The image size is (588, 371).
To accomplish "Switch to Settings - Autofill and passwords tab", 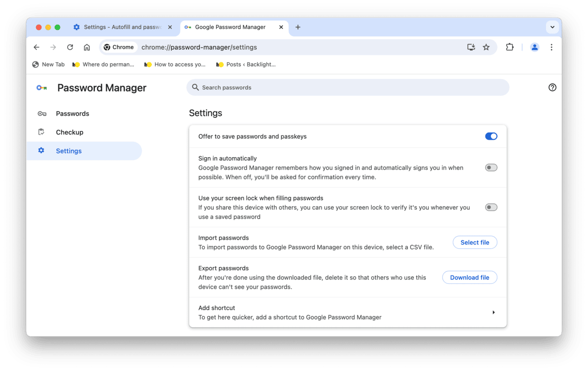I will pos(121,27).
